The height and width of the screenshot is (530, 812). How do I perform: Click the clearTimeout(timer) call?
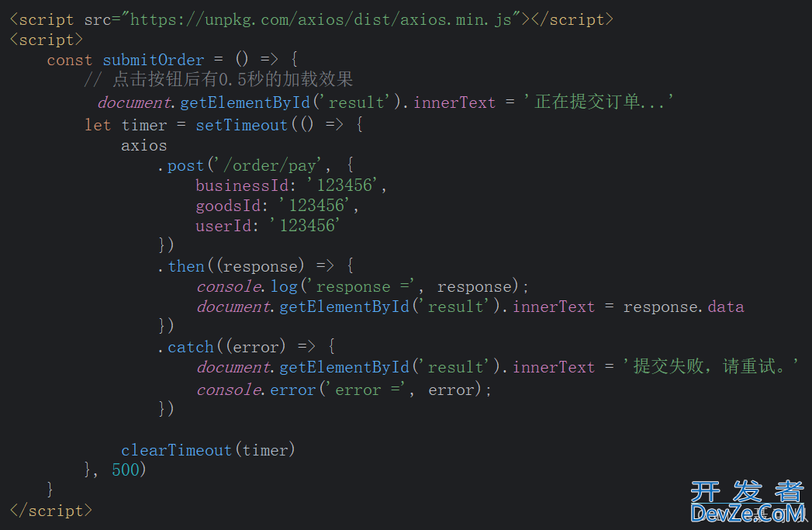coord(208,450)
